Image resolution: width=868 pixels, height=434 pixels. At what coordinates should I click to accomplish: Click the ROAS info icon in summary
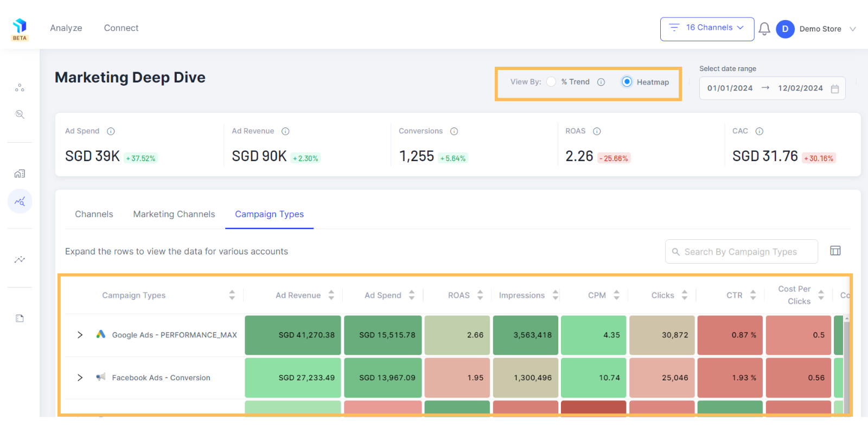point(597,131)
